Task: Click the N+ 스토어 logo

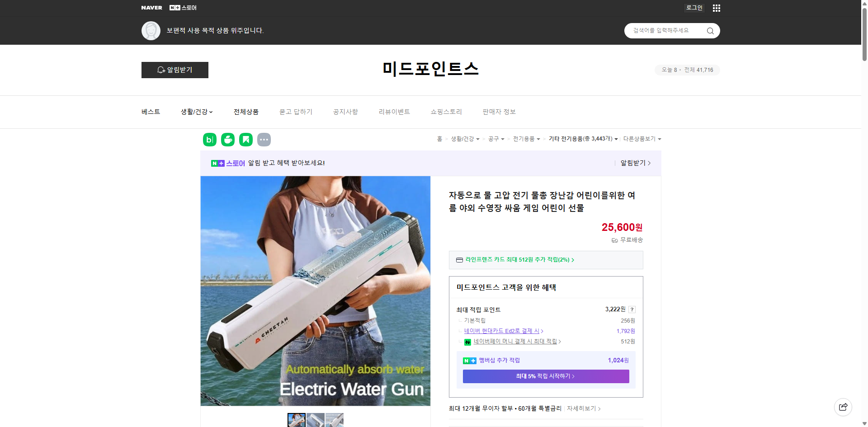Action: point(182,7)
